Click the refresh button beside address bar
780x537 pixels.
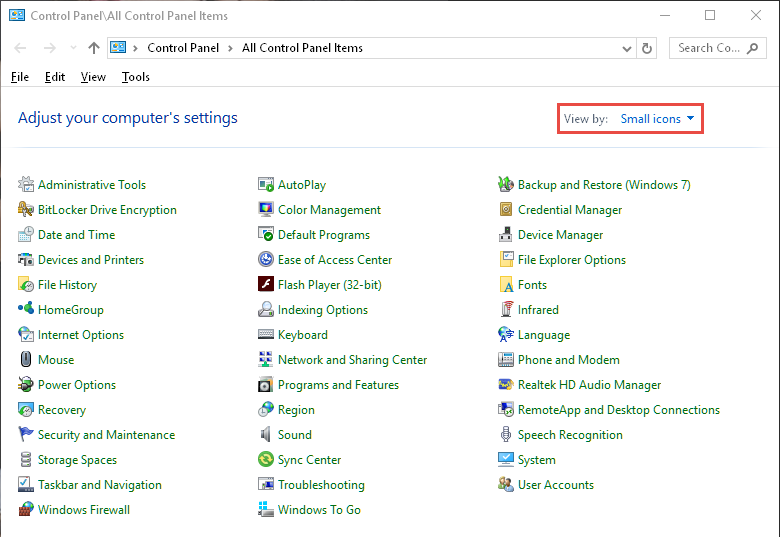(647, 48)
